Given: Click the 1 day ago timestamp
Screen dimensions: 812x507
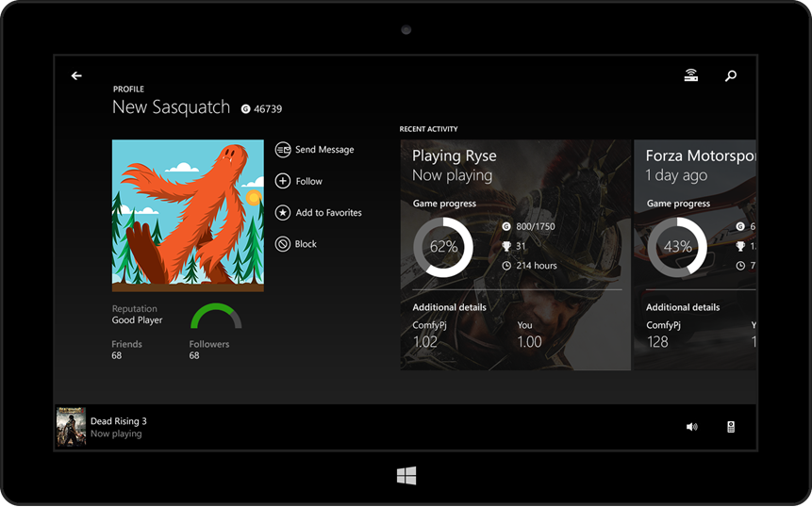Looking at the screenshot, I should click(x=676, y=176).
